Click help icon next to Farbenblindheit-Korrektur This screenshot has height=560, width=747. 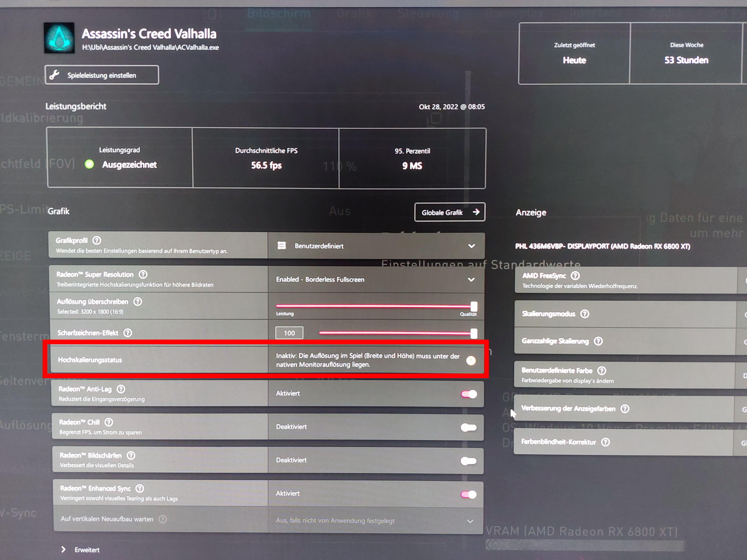(605, 442)
